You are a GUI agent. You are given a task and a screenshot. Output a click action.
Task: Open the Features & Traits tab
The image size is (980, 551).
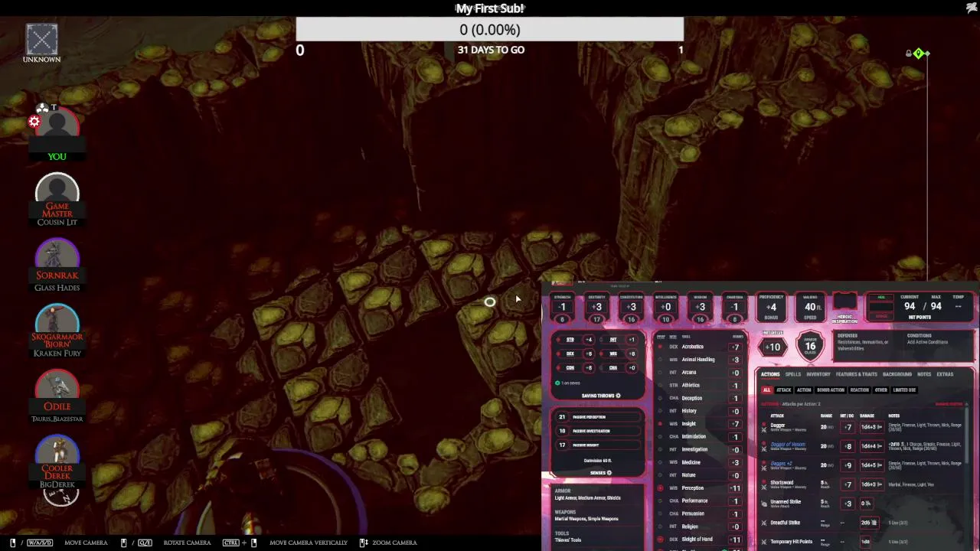click(x=857, y=374)
